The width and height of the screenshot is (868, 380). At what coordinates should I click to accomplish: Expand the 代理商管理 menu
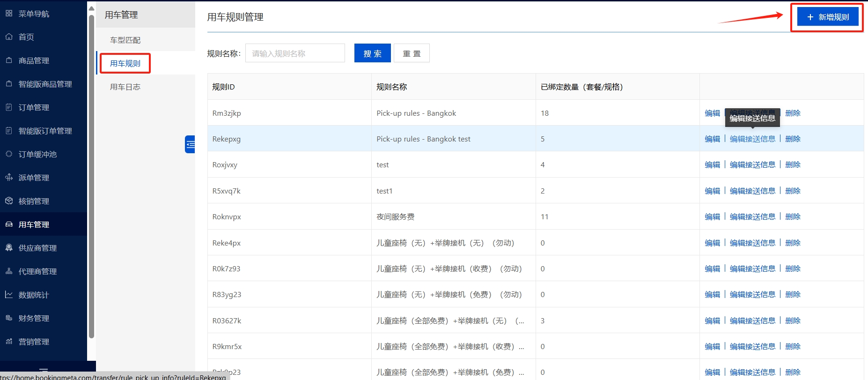pyautogui.click(x=37, y=271)
